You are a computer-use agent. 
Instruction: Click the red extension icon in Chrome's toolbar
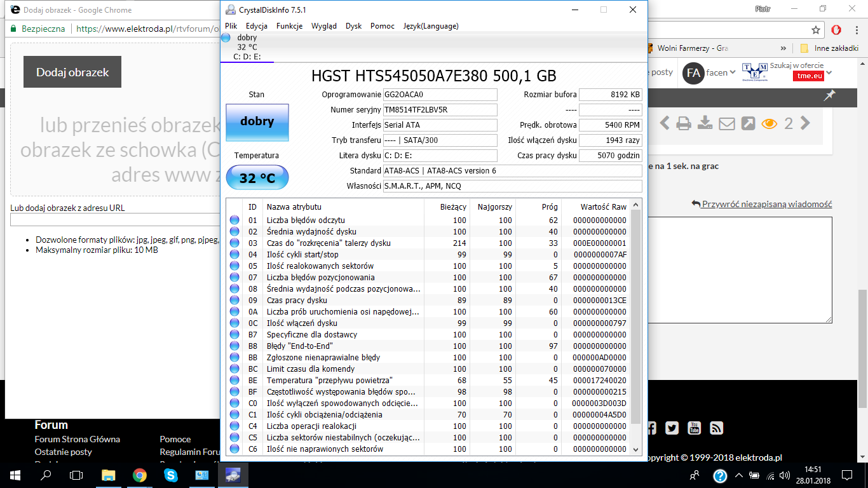pos(837,30)
